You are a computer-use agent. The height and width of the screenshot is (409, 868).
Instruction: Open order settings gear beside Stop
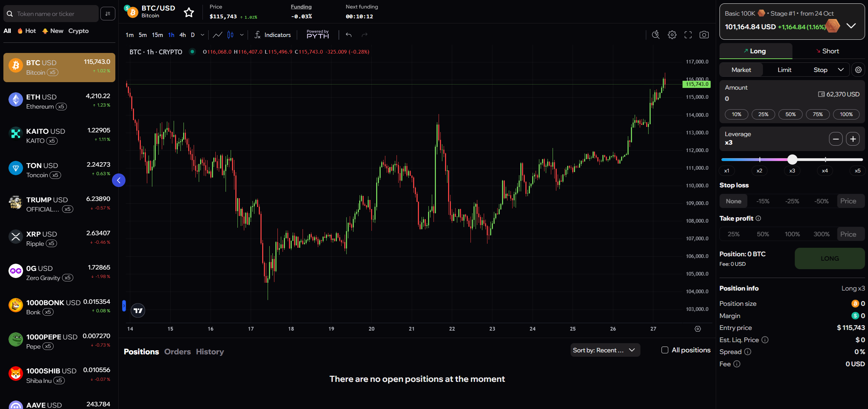click(x=858, y=70)
